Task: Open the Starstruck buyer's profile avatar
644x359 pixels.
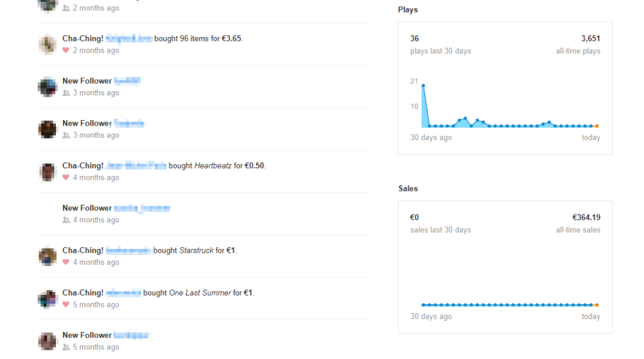Action: (48, 257)
